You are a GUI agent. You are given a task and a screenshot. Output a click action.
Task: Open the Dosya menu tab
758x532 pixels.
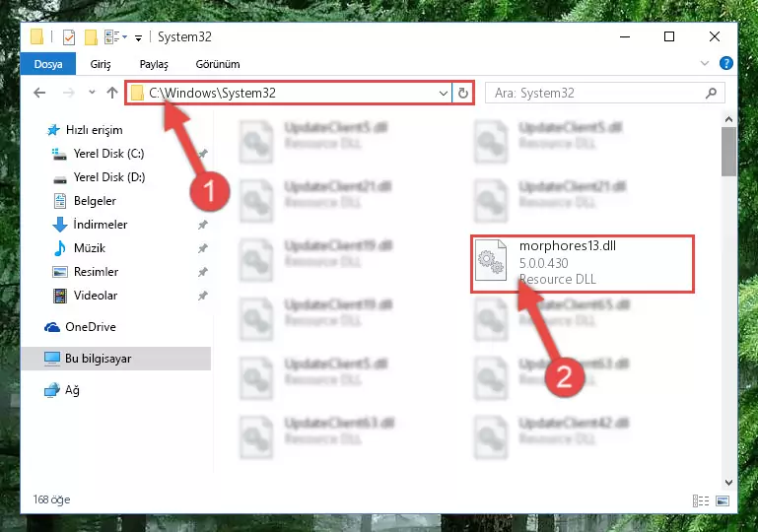pos(48,64)
